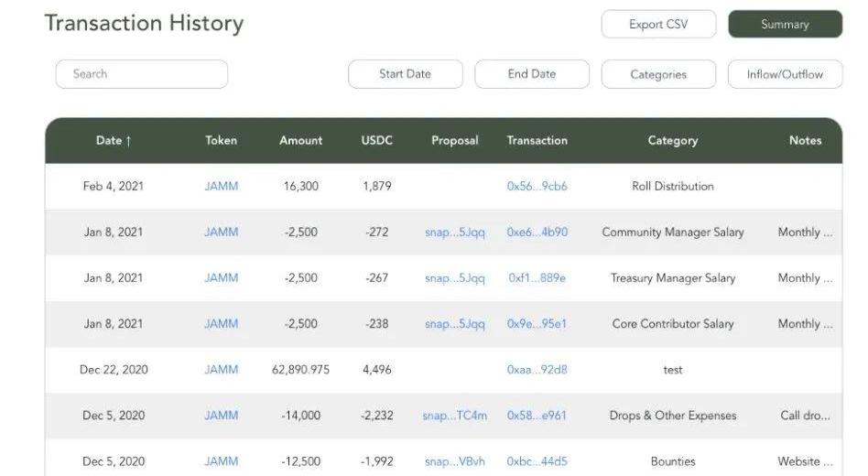
Task: Open transaction link 0xe6...4b90
Action: [537, 233]
